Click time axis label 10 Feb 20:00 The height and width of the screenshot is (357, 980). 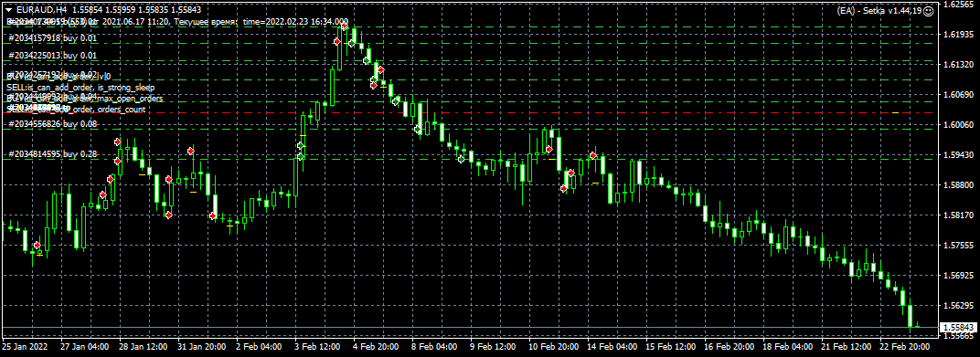tap(554, 346)
